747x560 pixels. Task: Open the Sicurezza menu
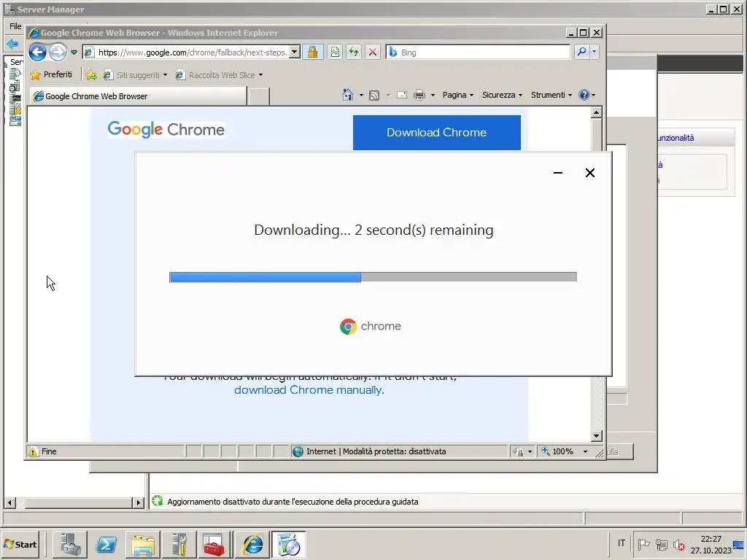(x=502, y=95)
